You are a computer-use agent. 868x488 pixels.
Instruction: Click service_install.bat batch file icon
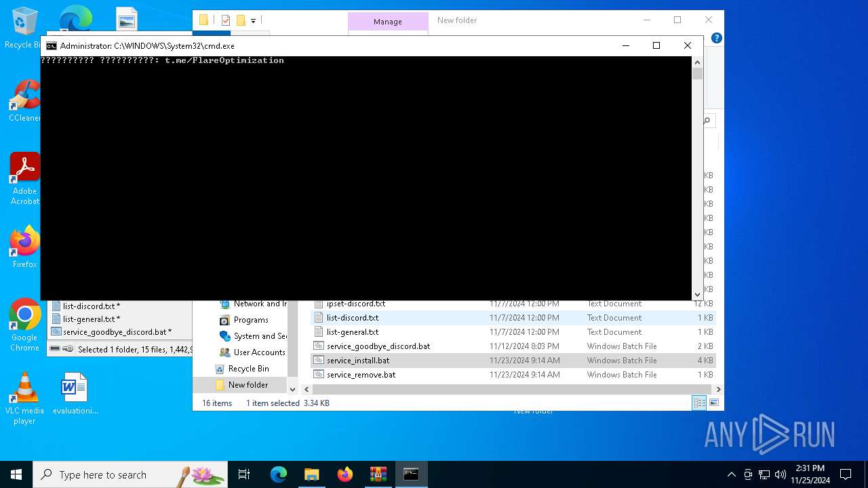319,361
